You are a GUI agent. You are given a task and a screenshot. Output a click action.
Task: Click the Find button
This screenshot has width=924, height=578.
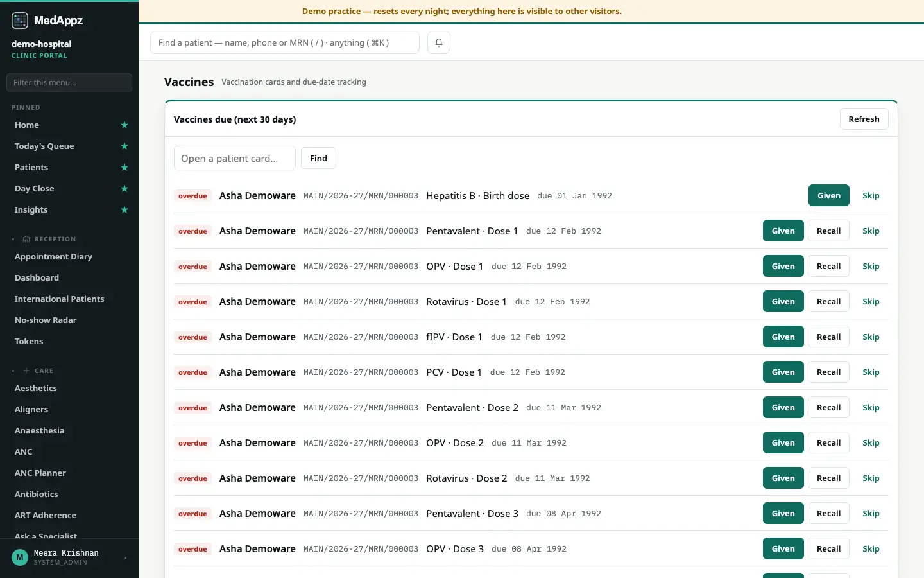coord(318,158)
